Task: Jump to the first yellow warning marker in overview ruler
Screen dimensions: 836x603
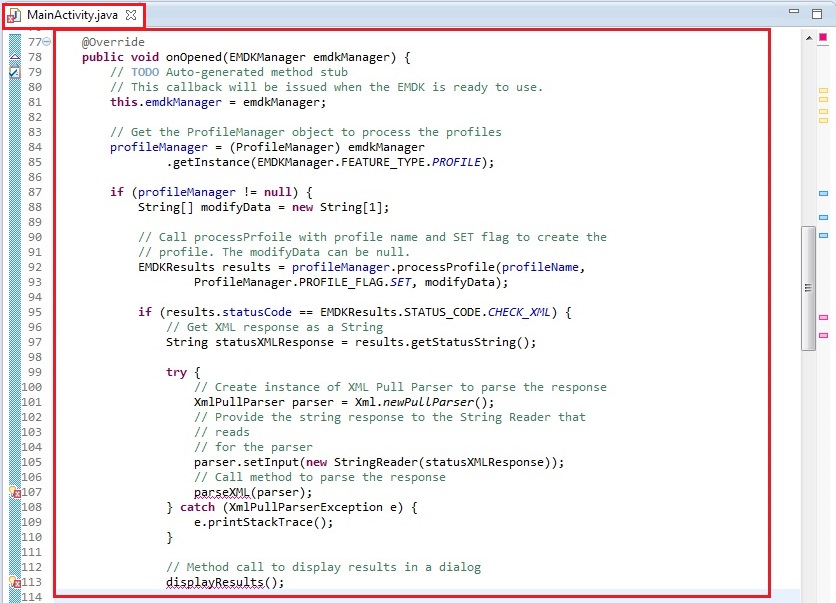Action: click(x=823, y=91)
